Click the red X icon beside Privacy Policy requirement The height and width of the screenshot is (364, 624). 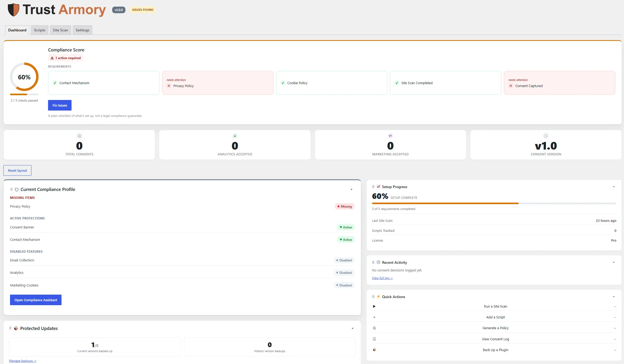pos(169,86)
